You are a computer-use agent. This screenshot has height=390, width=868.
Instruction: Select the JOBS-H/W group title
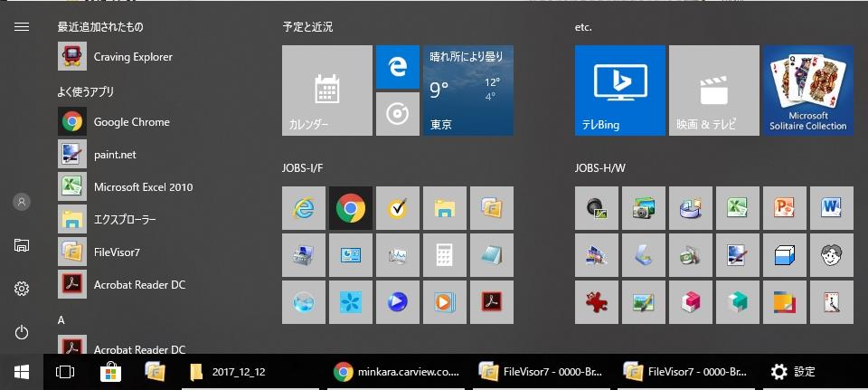600,168
